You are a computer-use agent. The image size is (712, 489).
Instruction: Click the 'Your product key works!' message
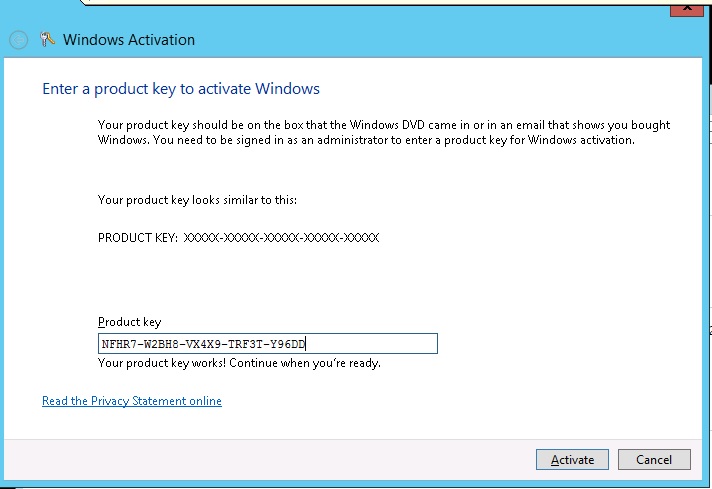(239, 363)
